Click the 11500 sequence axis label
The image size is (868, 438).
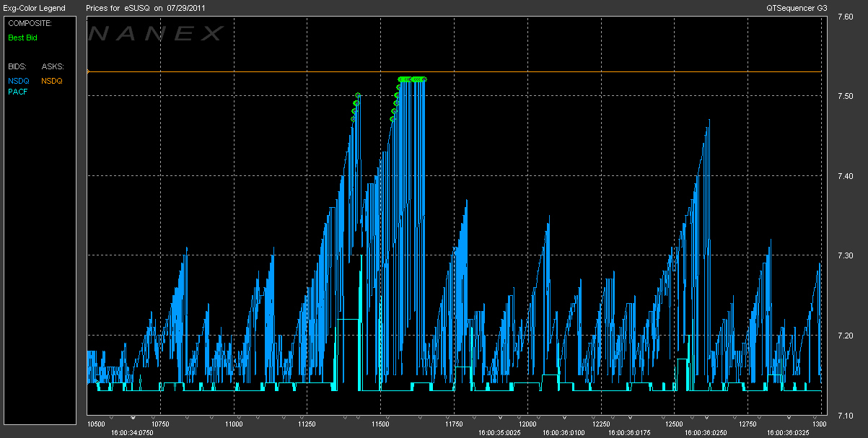pos(380,424)
